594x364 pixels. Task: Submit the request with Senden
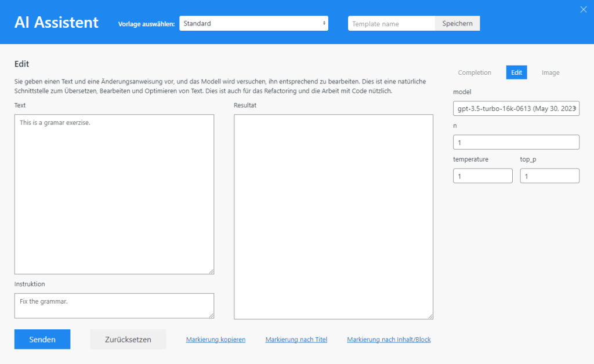(42, 339)
